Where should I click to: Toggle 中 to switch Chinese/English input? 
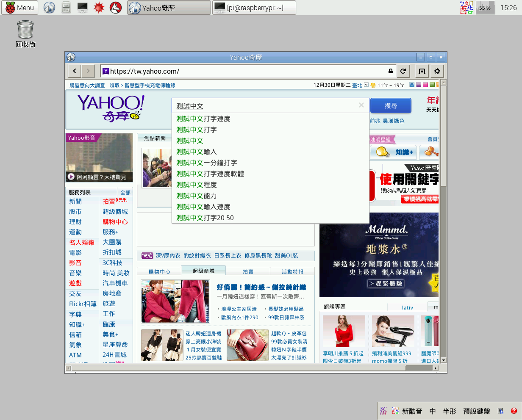(x=433, y=411)
